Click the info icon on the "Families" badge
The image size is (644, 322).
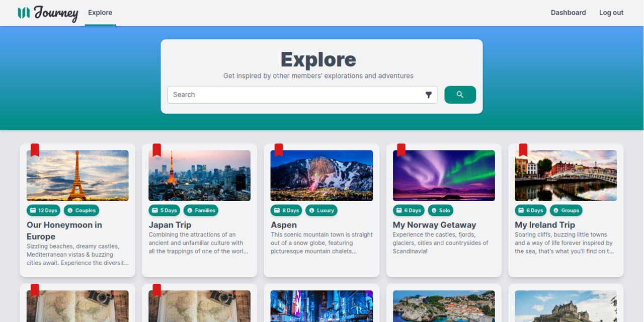tap(190, 210)
